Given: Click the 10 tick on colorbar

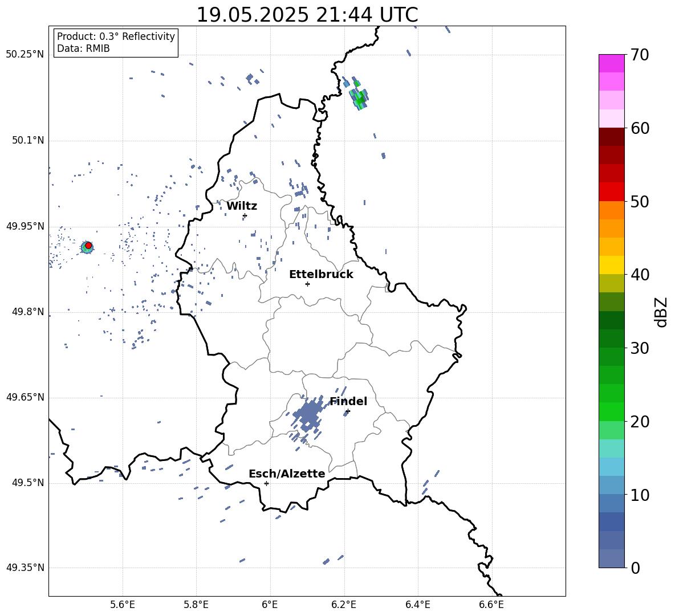Looking at the screenshot, I should (640, 495).
